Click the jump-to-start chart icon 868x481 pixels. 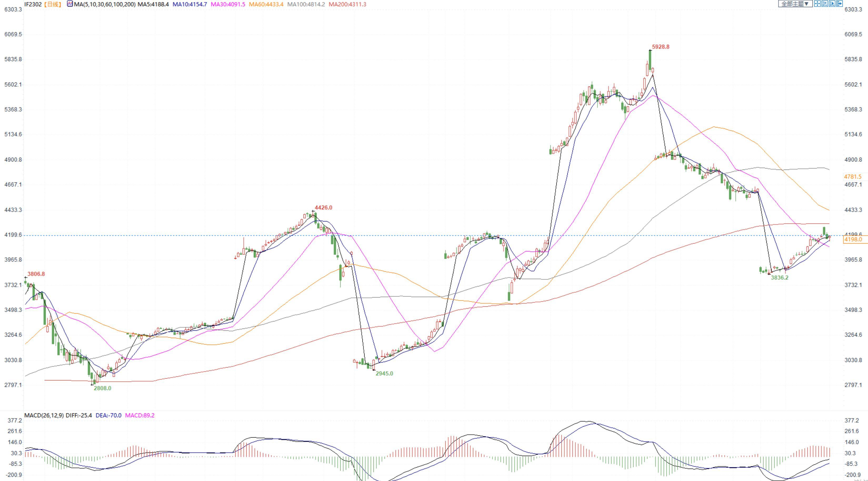(x=825, y=4)
